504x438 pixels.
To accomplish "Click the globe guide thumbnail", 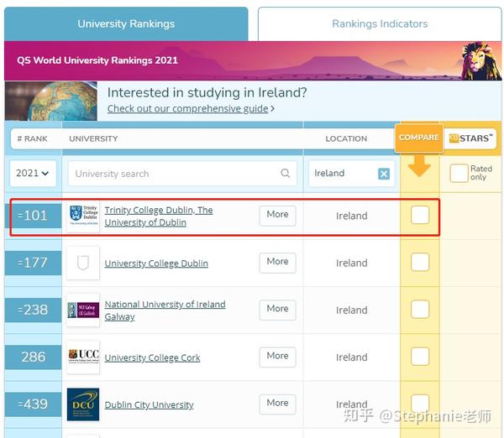I will pos(51,101).
